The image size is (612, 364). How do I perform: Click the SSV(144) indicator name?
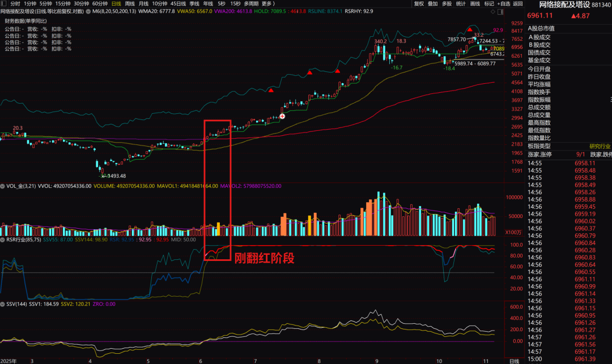17,304
